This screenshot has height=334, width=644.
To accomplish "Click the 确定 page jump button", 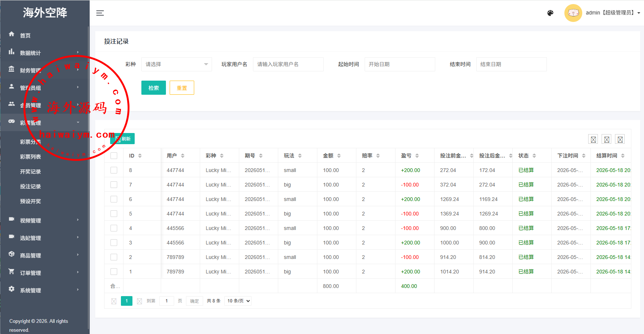I will 195,301.
